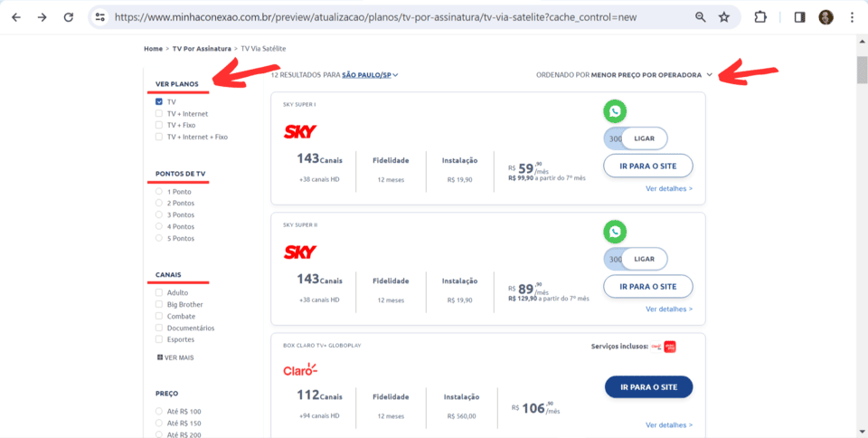Click Claro service icon in Serviços inclusos
This screenshot has width=868, height=438.
pos(656,347)
